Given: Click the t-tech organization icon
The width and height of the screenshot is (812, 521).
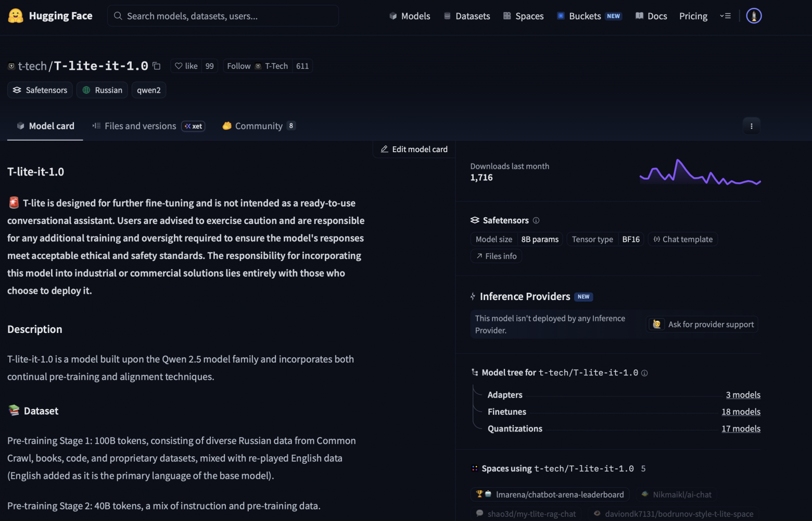Looking at the screenshot, I should click(11, 66).
